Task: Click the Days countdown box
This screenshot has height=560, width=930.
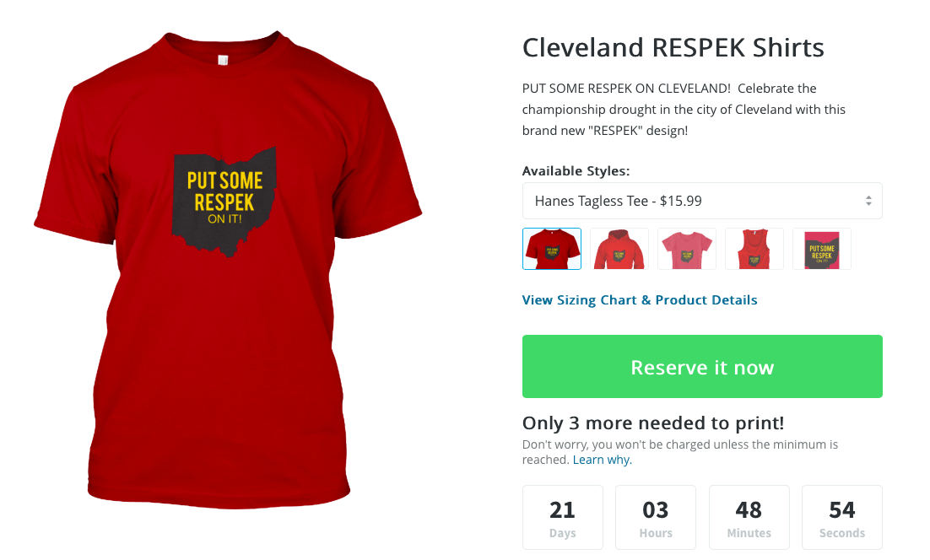Action: pyautogui.click(x=562, y=517)
